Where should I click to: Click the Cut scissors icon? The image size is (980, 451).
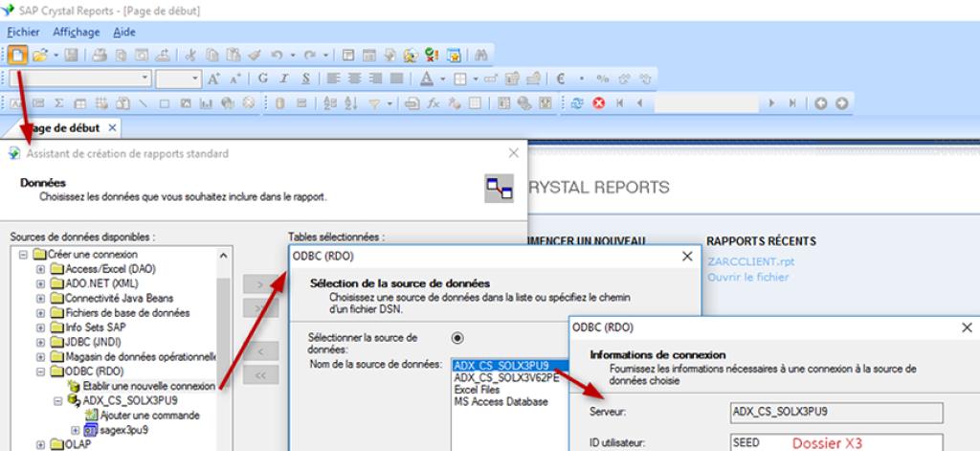click(x=190, y=55)
